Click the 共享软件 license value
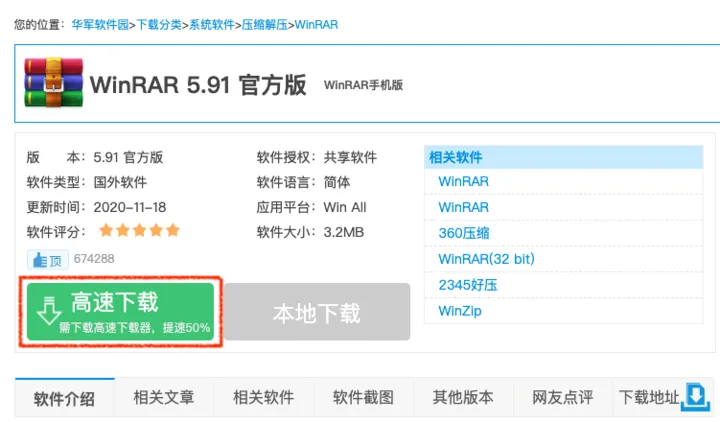Image resolution: width=720 pixels, height=422 pixels. pos(350,157)
